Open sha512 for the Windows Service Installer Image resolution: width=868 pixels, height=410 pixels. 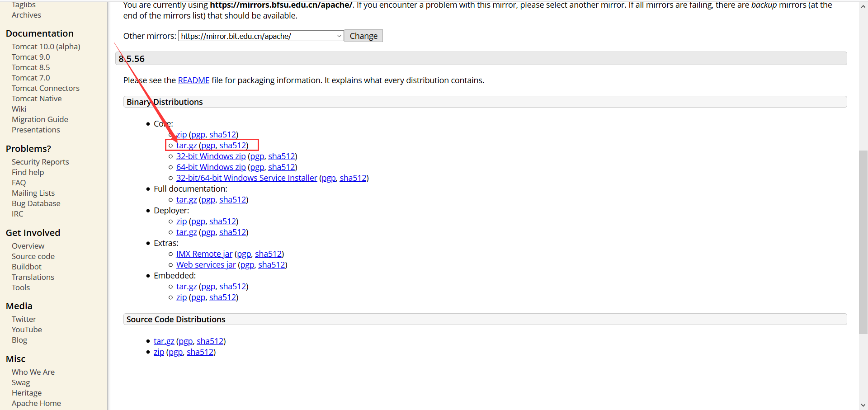coord(353,178)
